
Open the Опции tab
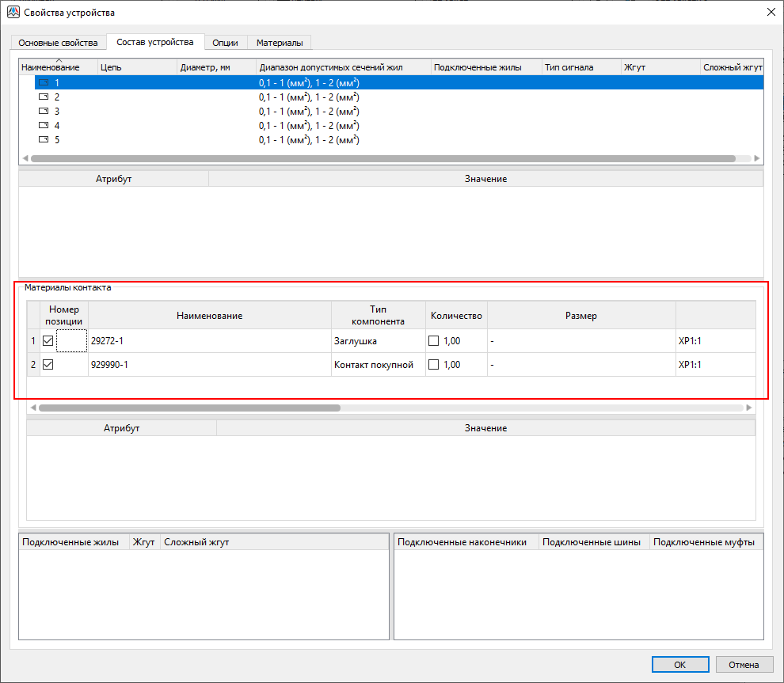click(225, 42)
